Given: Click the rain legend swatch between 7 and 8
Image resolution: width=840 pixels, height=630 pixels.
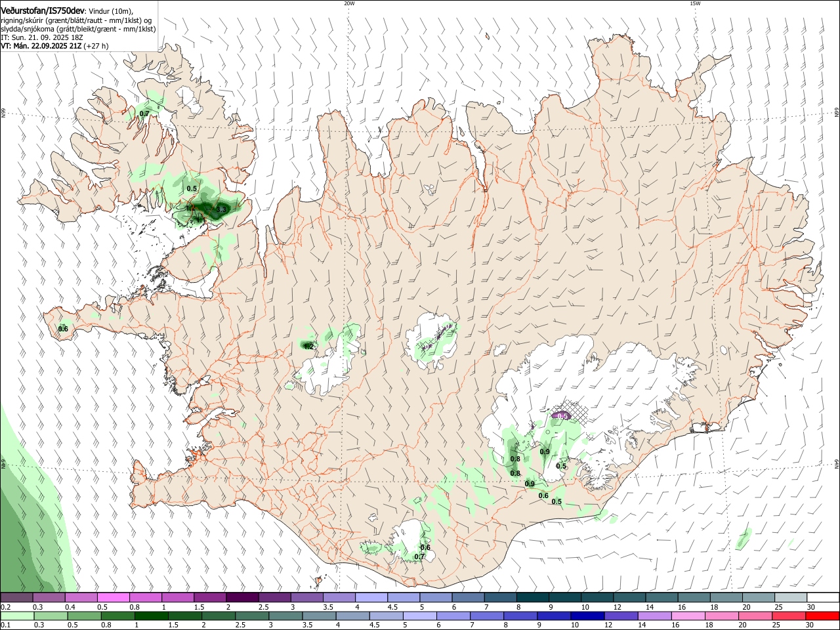Looking at the screenshot, I should tap(486, 616).
